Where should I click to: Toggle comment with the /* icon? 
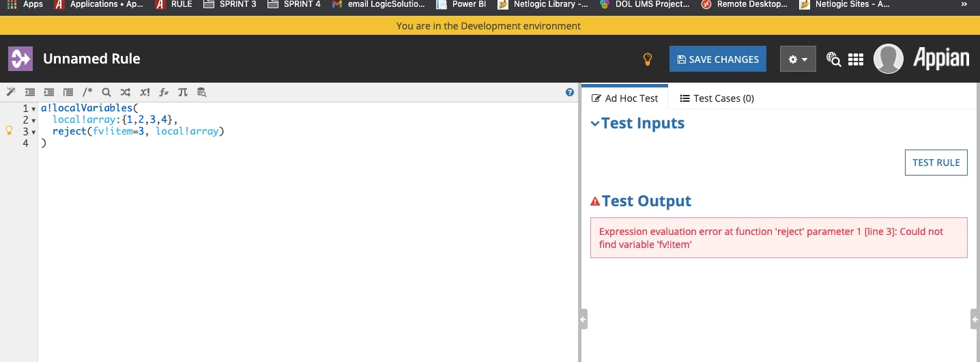click(87, 92)
